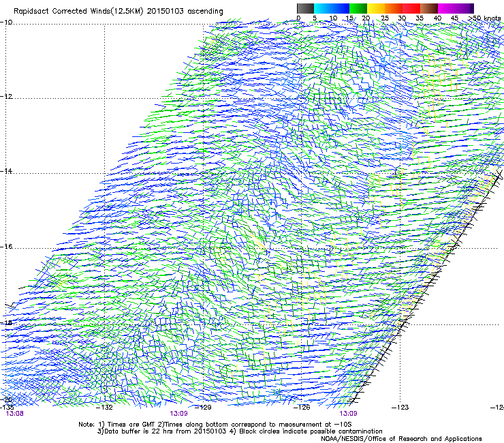The image size is (504, 443).
Task: Click the orange 25-30 knots legend swatch
Action: [x=394, y=8]
